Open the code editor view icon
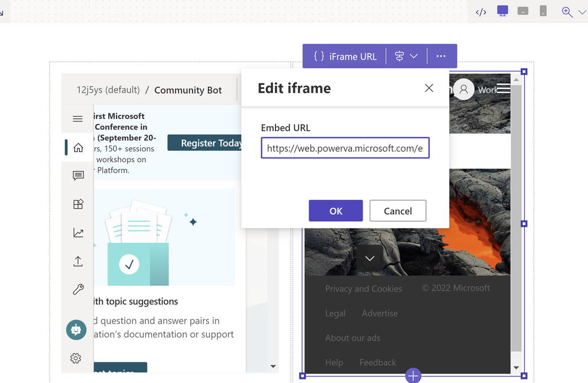 pos(481,12)
